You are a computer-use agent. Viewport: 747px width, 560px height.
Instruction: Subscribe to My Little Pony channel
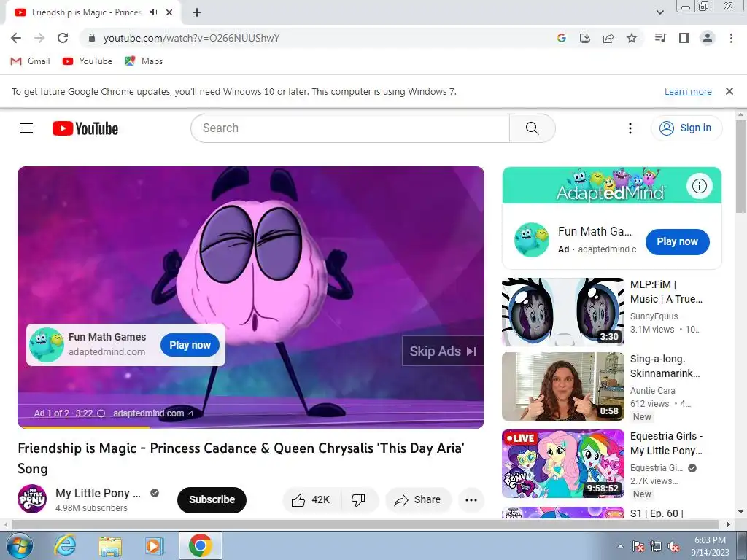pyautogui.click(x=212, y=499)
